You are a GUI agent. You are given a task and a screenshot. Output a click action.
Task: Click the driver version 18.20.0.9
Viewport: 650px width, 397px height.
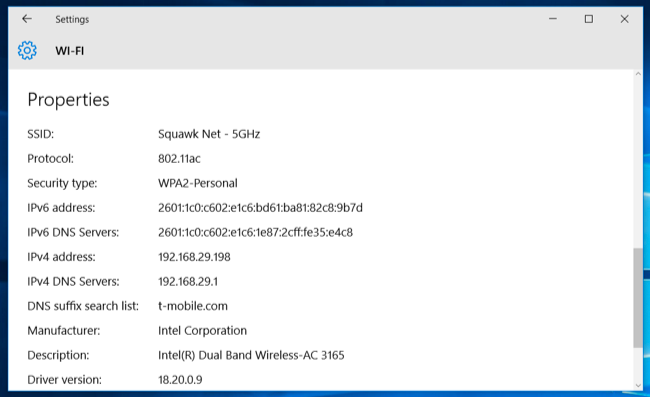click(180, 380)
